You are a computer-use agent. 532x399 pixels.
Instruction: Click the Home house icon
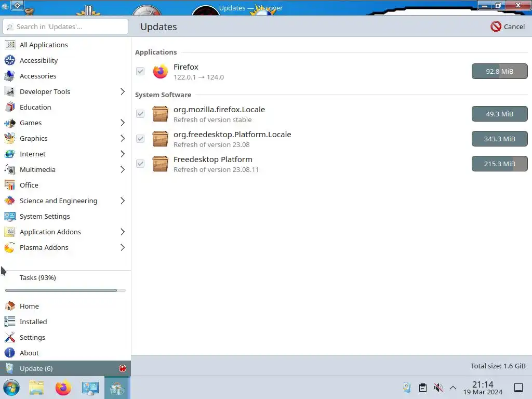tap(10, 306)
